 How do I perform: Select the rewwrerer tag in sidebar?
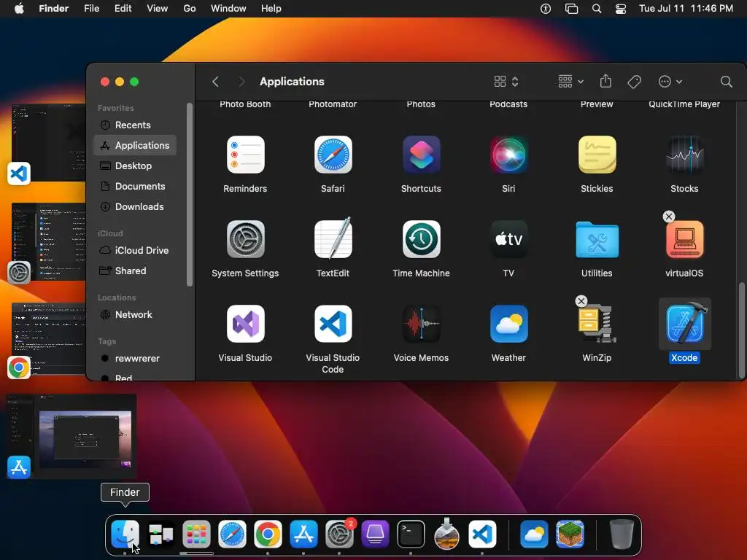click(x=135, y=359)
